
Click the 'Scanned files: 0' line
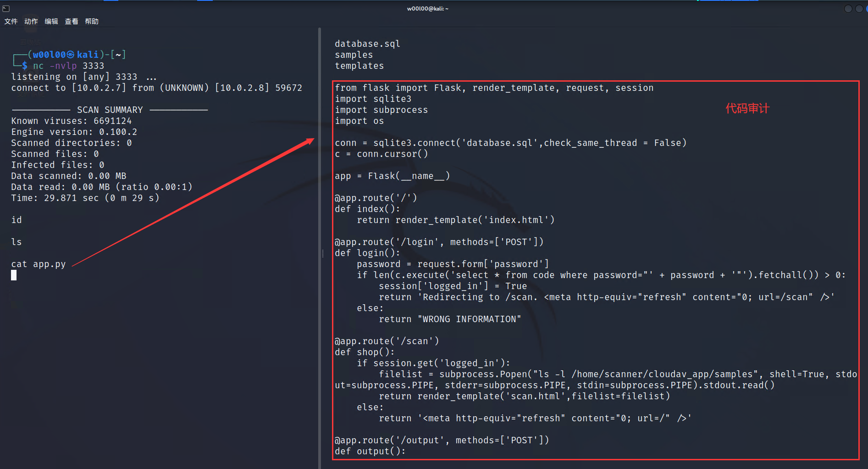pos(55,154)
